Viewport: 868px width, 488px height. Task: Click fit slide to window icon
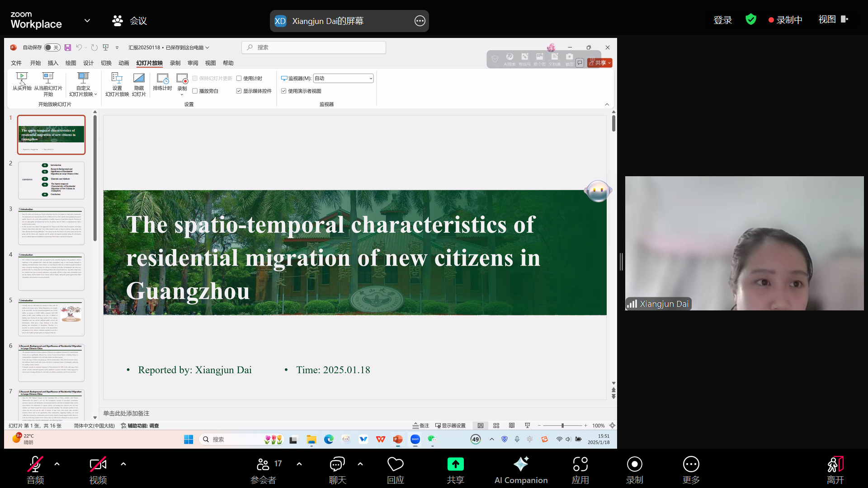[612, 426]
